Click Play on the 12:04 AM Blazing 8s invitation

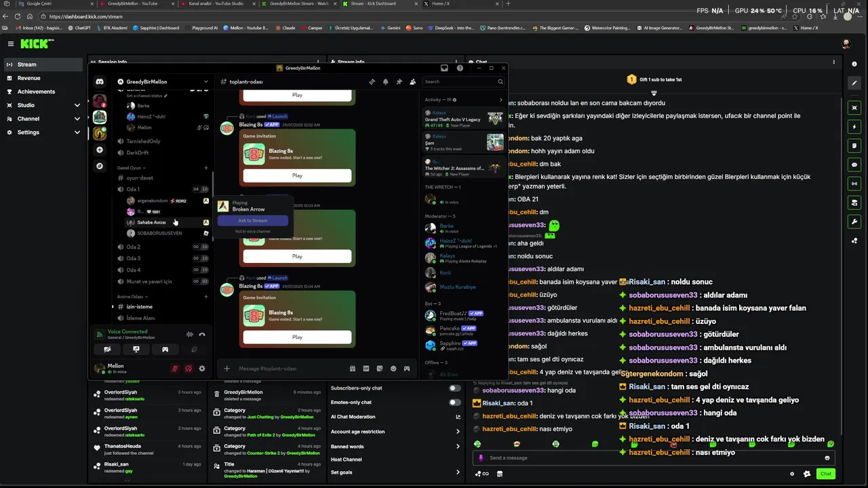coord(297,337)
